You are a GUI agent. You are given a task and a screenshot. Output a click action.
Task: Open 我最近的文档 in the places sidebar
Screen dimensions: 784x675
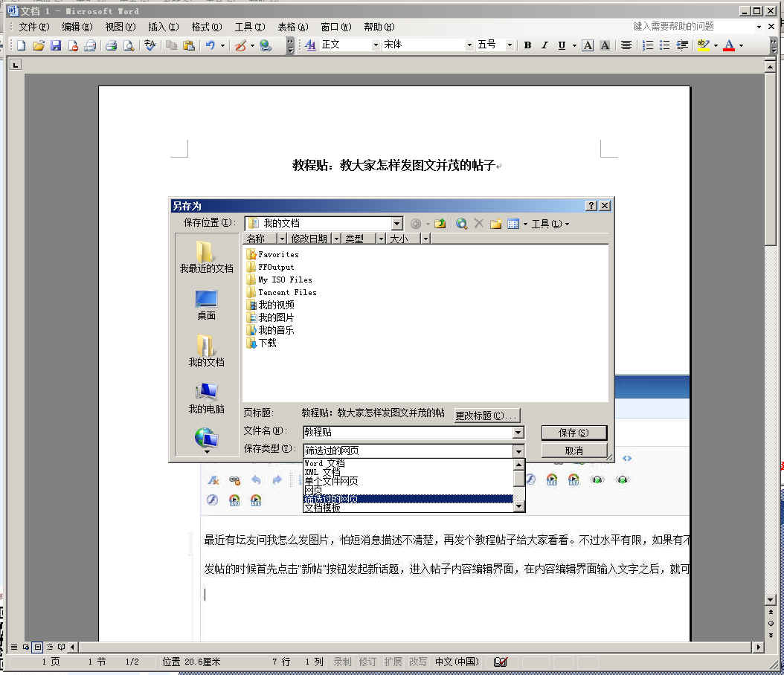(206, 258)
